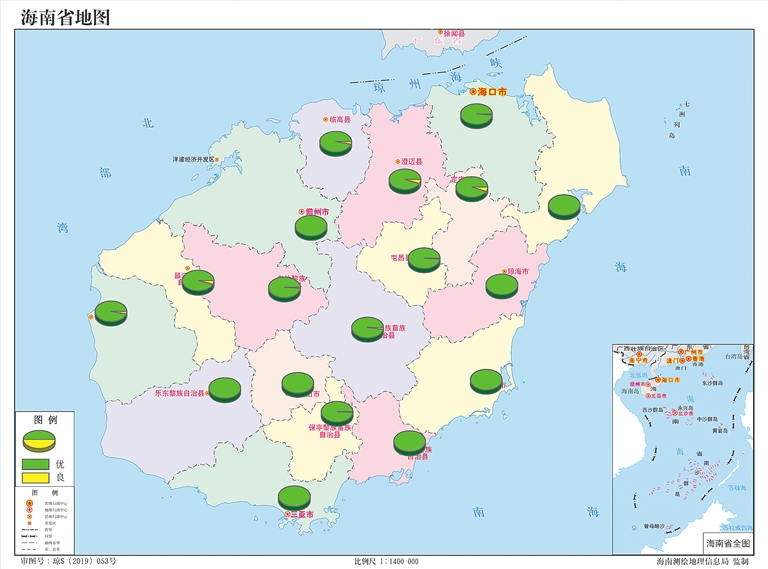Click the pie chart above Baoting (保亭黎族苗族自治县)
The width and height of the screenshot is (768, 569).
pos(337,413)
